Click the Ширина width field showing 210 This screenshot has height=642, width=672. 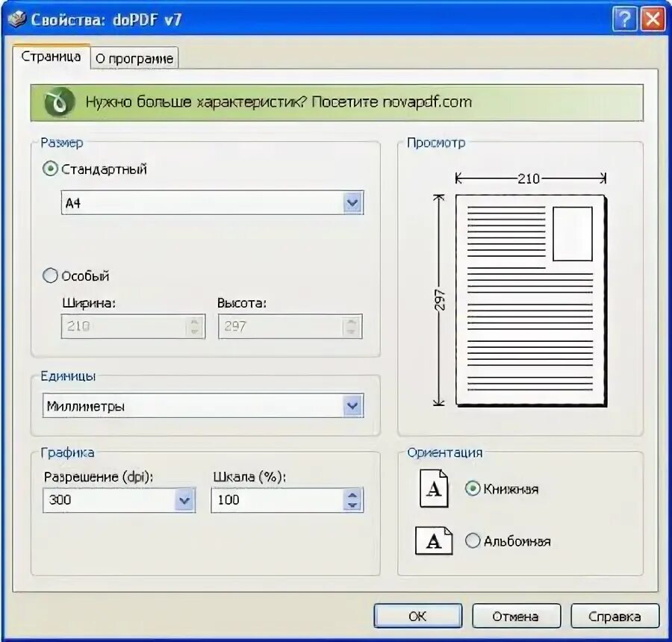click(134, 326)
